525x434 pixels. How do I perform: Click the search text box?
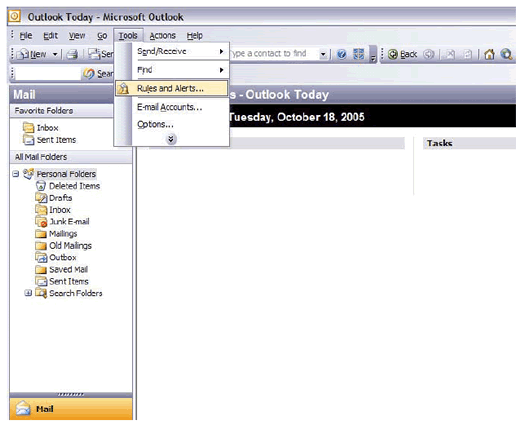(x=48, y=74)
